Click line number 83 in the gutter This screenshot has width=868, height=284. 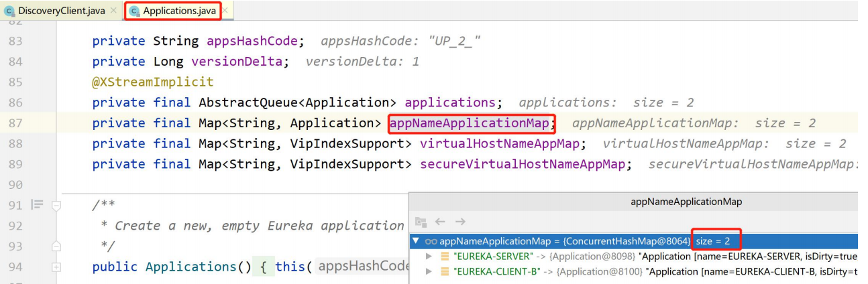15,41
